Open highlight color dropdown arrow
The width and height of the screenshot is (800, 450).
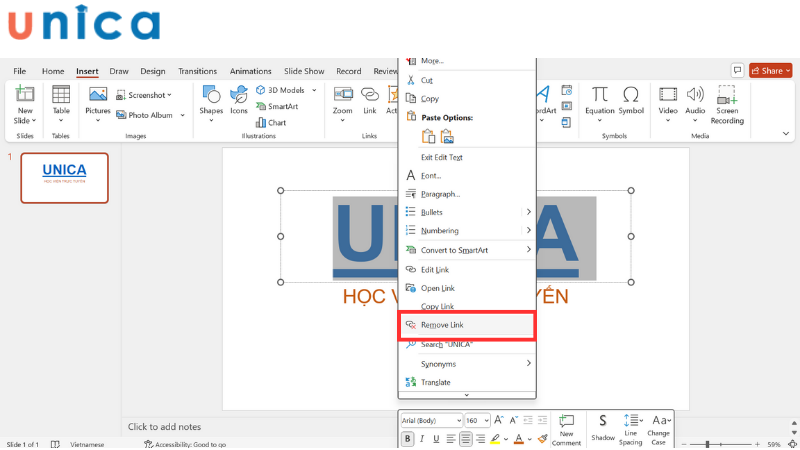(x=506, y=439)
